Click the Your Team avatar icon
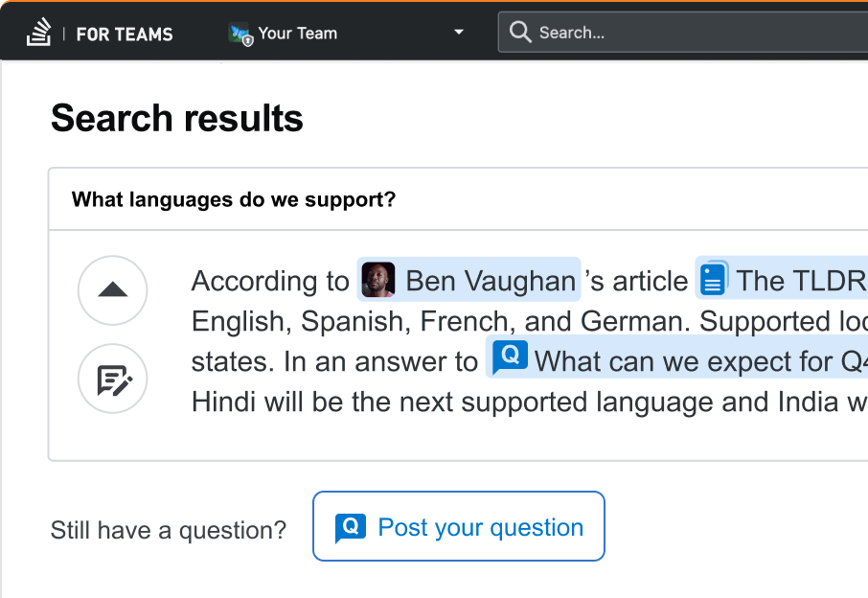Screen dimensions: 868x598 point(240,34)
